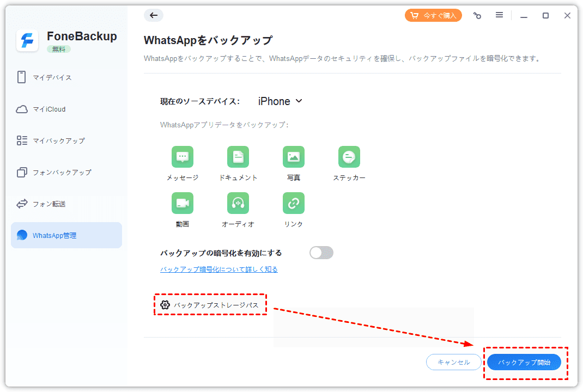The height and width of the screenshot is (392, 583).
Task: Select WhatsApp管理 in the sidebar
Action: [66, 235]
